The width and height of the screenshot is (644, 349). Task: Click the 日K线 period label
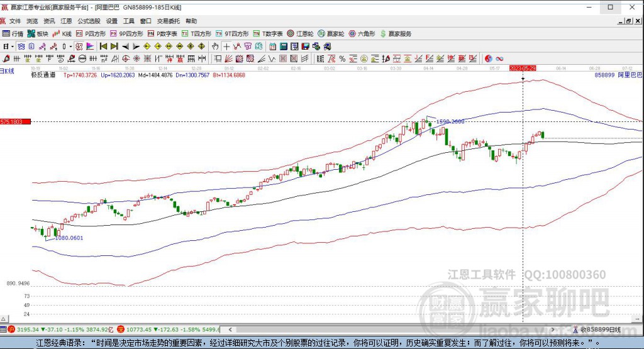point(7,71)
